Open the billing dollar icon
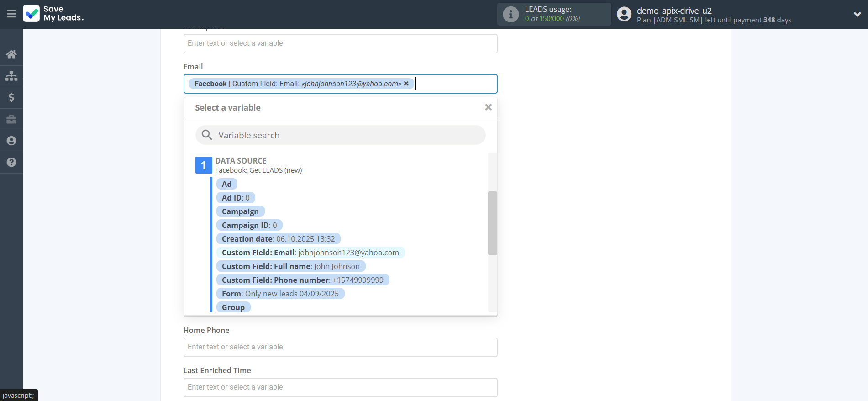The height and width of the screenshot is (401, 868). 11,97
